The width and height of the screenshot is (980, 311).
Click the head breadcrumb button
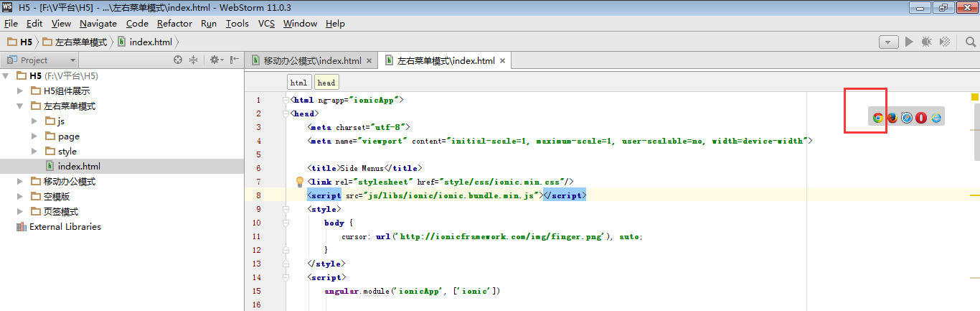(x=326, y=83)
